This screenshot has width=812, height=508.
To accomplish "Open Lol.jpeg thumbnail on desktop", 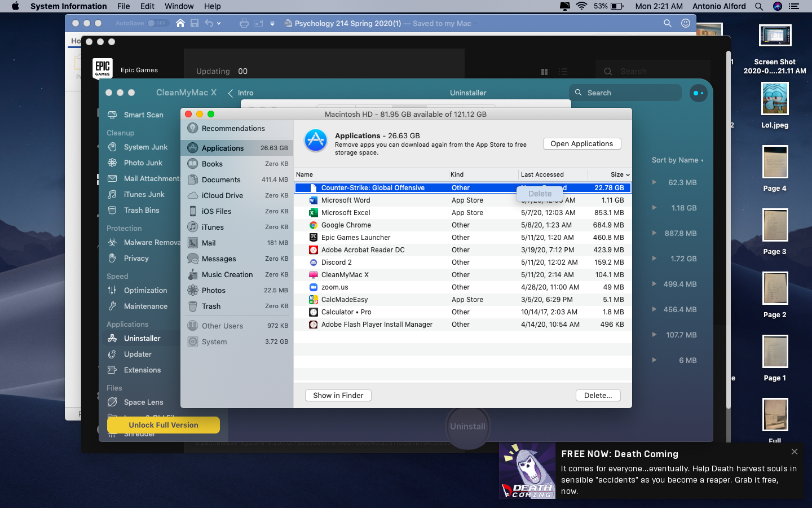I will coord(775,99).
